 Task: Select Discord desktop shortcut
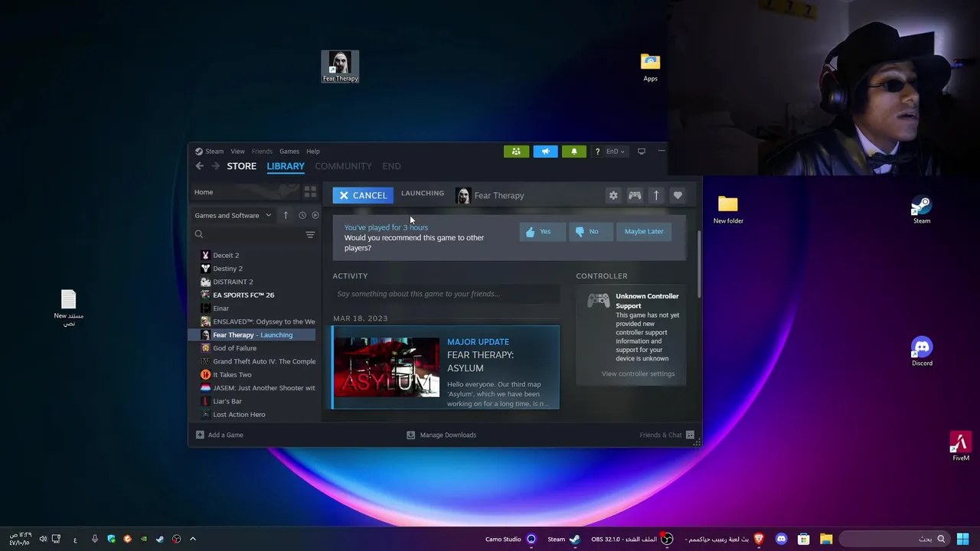click(922, 351)
